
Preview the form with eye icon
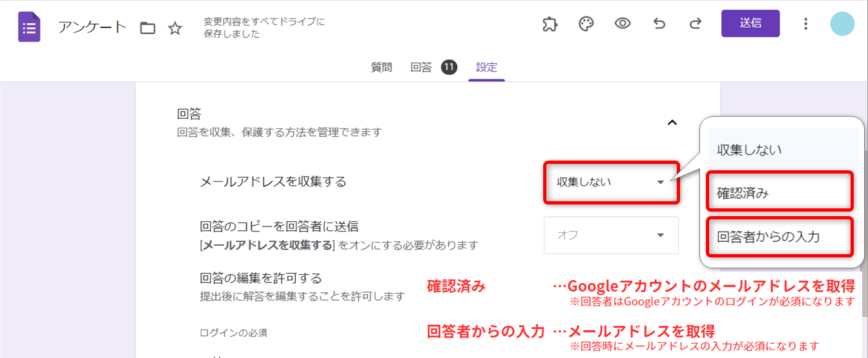tap(623, 24)
